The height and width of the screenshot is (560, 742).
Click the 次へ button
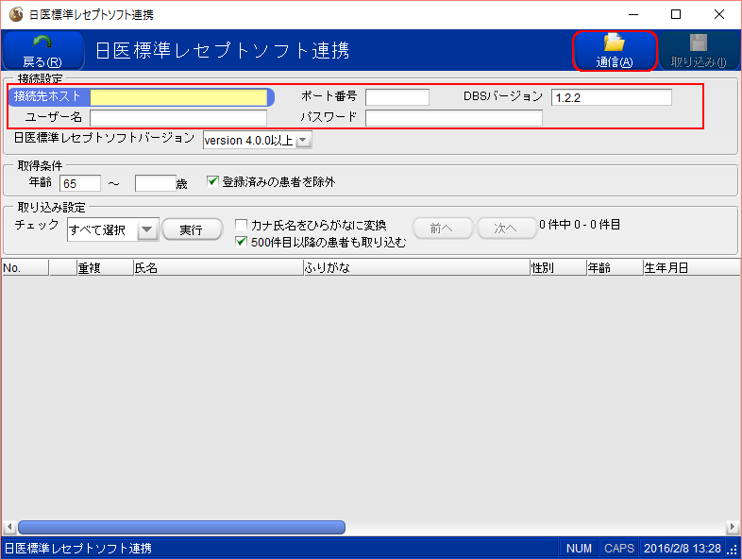tap(506, 229)
